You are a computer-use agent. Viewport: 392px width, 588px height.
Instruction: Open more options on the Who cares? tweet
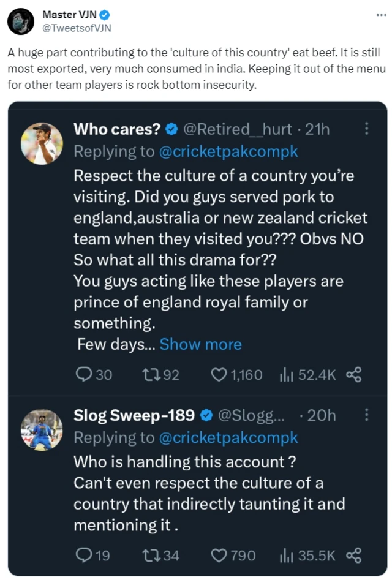366,129
